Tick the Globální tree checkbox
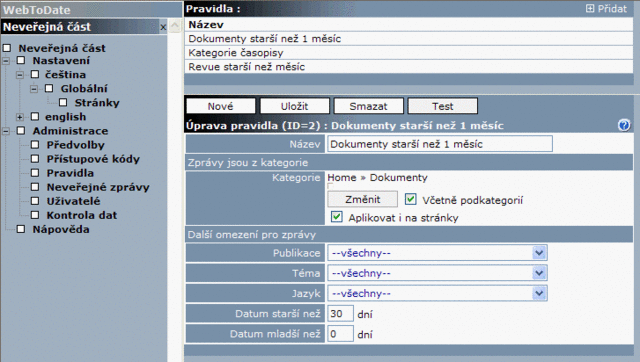Screen dimensions: 640x362 (x=49, y=88)
